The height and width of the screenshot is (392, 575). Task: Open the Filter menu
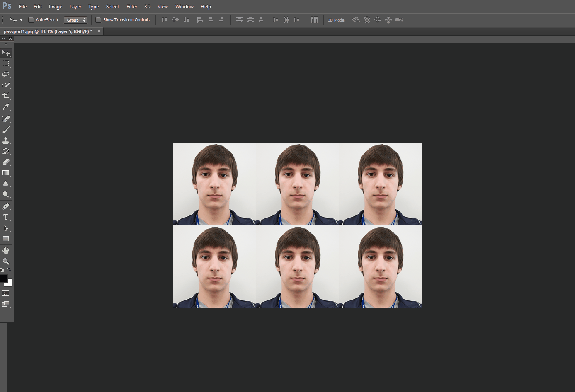131,6
